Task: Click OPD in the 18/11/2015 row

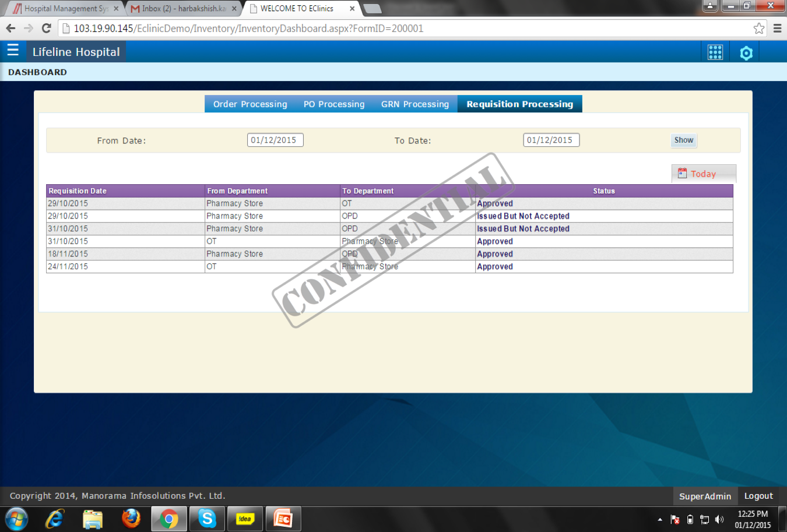Action: (x=350, y=254)
